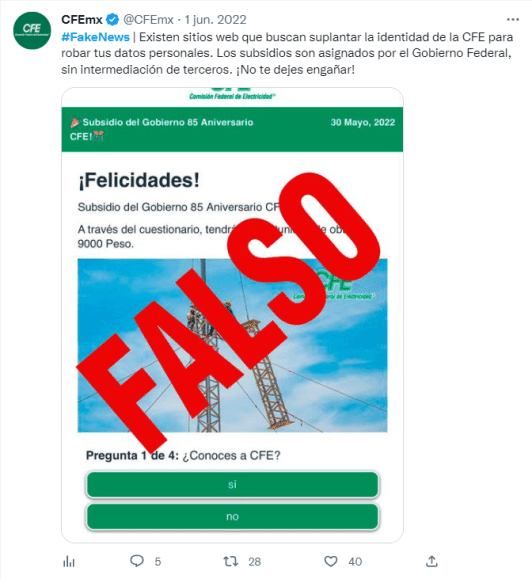Open the electrical tower photo
This screenshot has width=532, height=579.
(232, 345)
